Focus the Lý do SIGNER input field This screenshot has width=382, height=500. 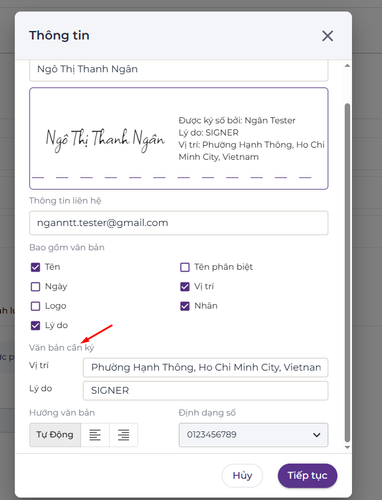coord(206,390)
